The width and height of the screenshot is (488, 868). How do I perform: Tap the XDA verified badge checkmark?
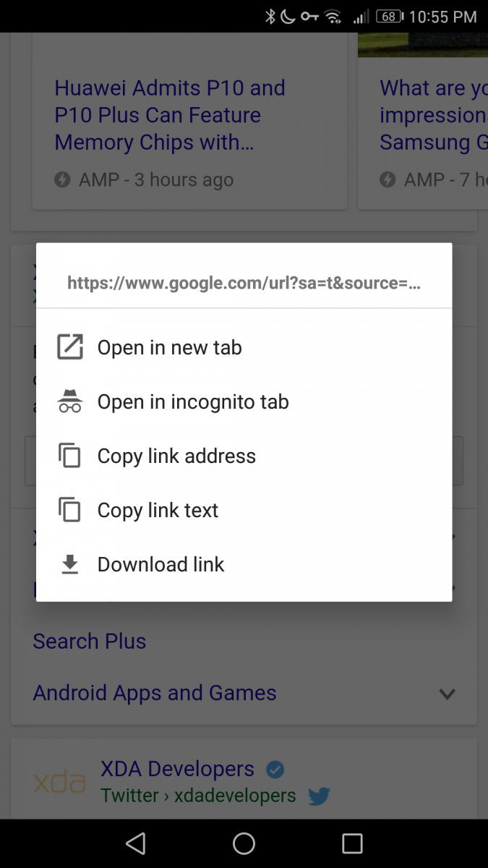coord(275,769)
